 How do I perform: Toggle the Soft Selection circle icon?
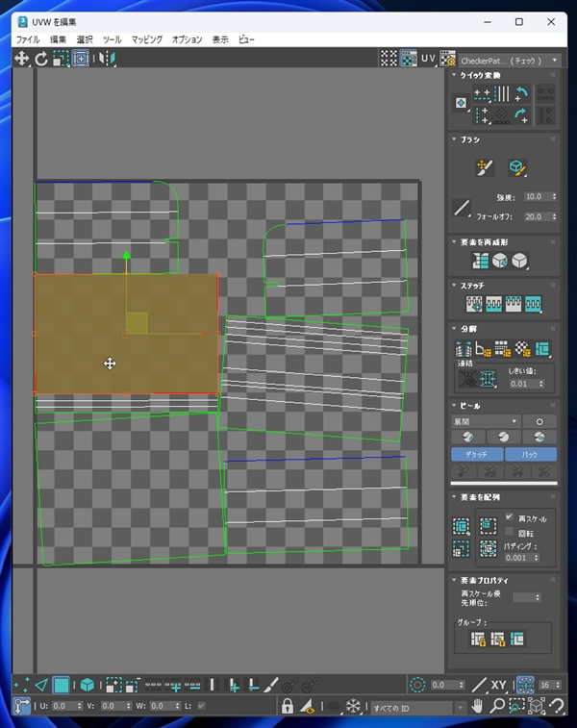[417, 685]
